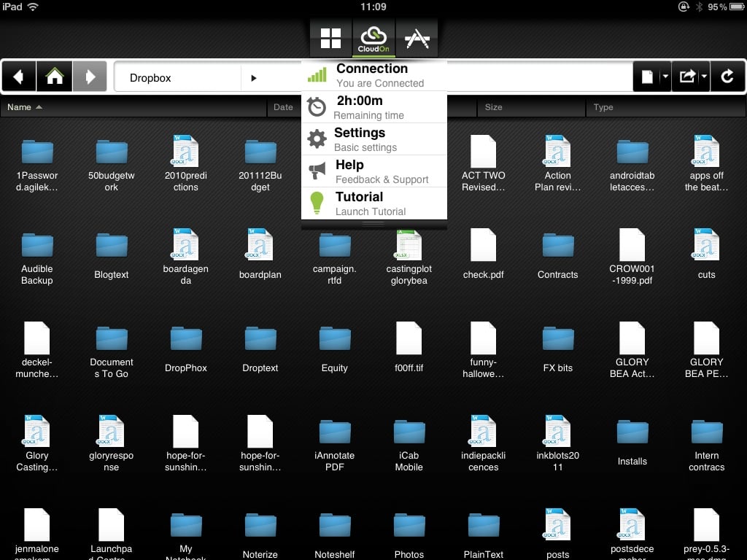
Task: Open the f00ff.tif file
Action: tap(409, 348)
